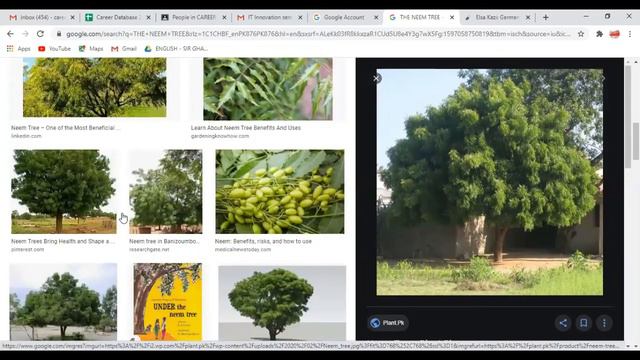Go back with the browser back arrow

point(10,34)
